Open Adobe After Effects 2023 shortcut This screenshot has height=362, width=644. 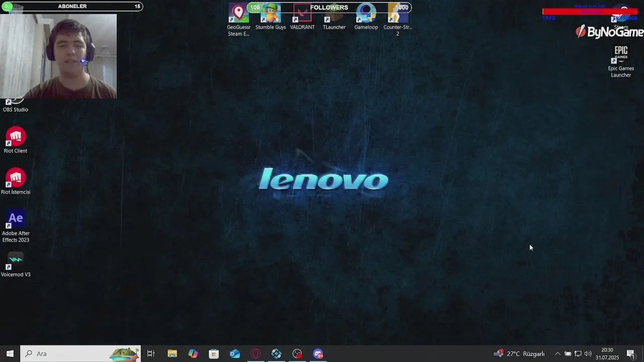click(x=16, y=226)
